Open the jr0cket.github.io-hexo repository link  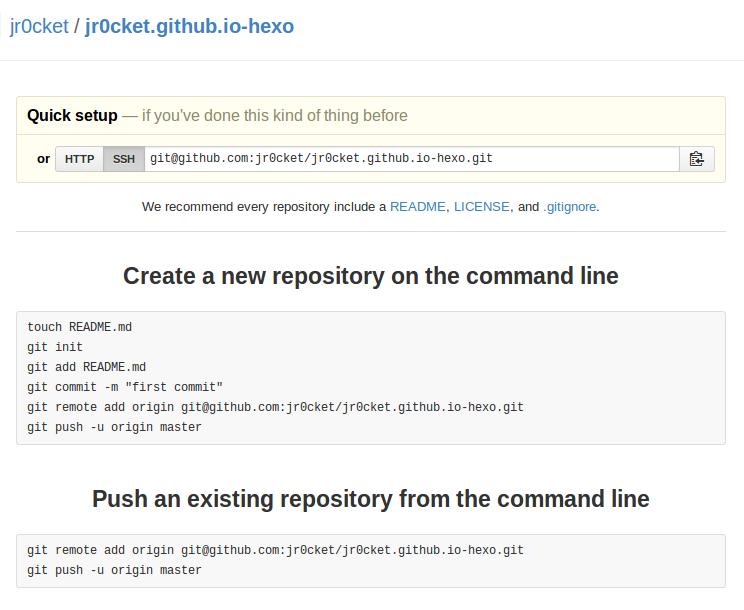[x=189, y=26]
